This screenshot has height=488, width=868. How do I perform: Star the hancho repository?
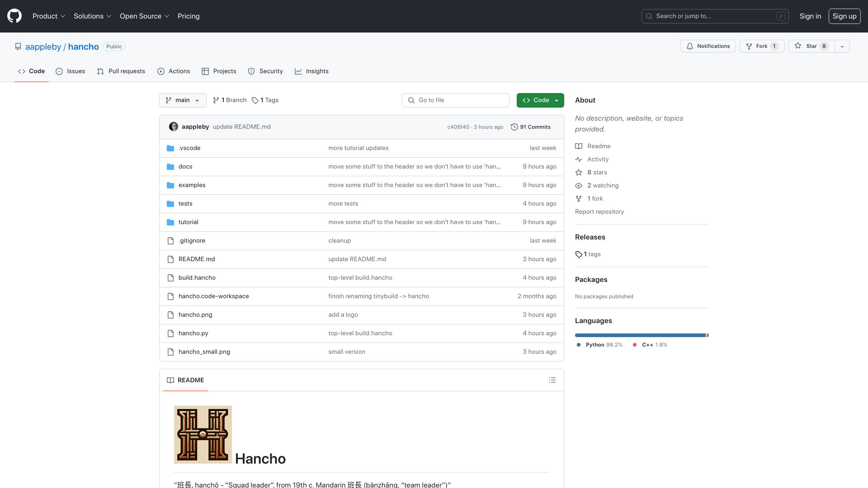click(811, 46)
